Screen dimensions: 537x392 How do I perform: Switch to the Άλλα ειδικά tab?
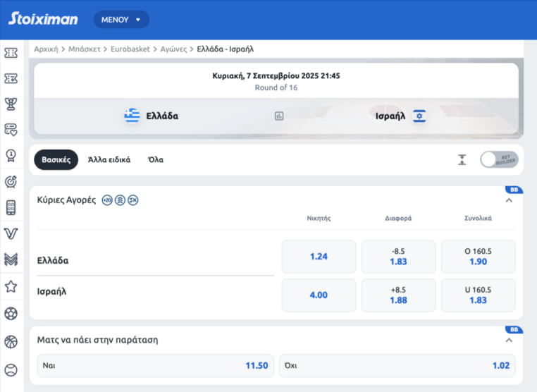pos(109,160)
